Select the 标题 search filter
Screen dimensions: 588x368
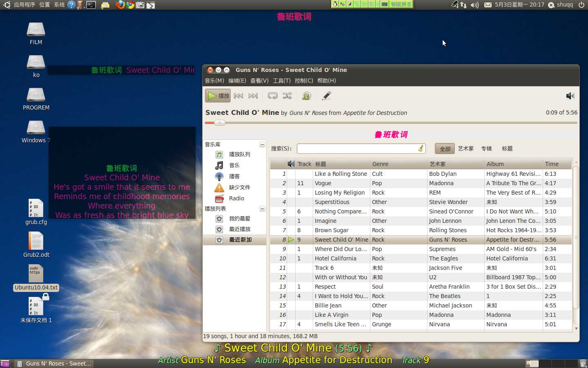[507, 149]
